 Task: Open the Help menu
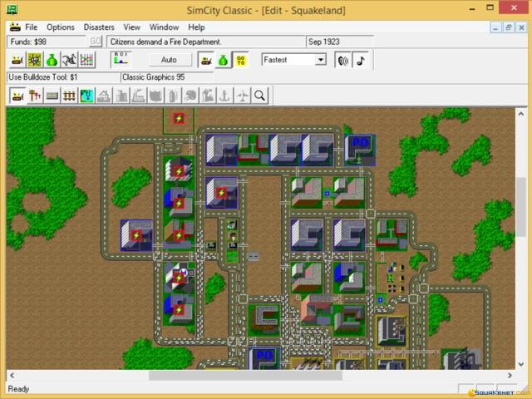(196, 27)
